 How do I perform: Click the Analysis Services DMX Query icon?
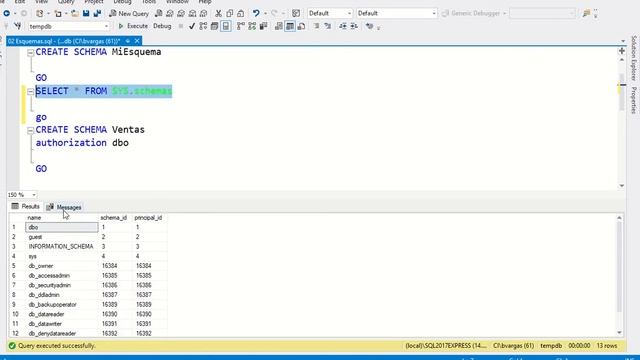pos(181,13)
